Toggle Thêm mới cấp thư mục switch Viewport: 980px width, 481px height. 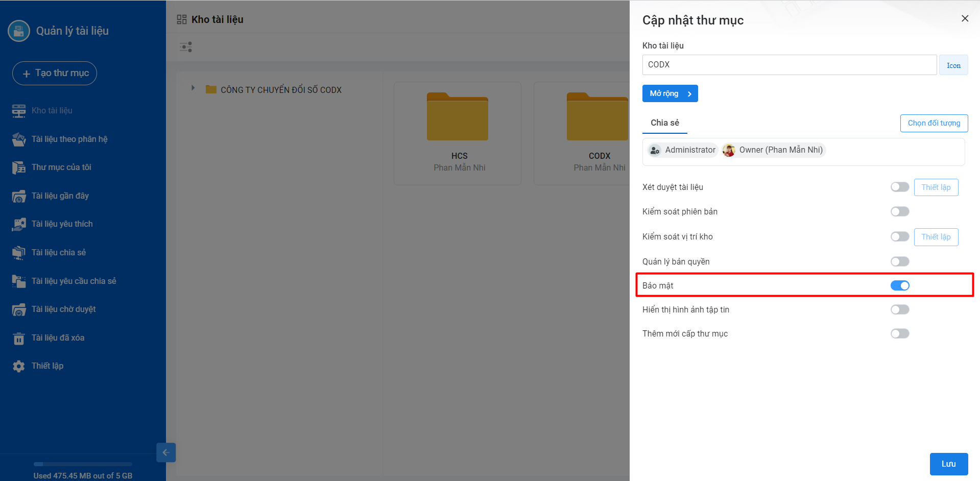point(900,333)
